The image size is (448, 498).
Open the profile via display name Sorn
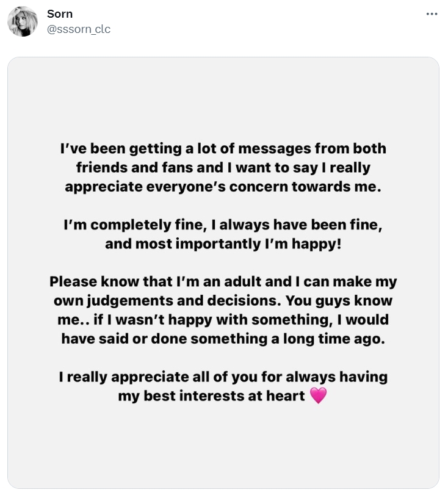(x=60, y=13)
